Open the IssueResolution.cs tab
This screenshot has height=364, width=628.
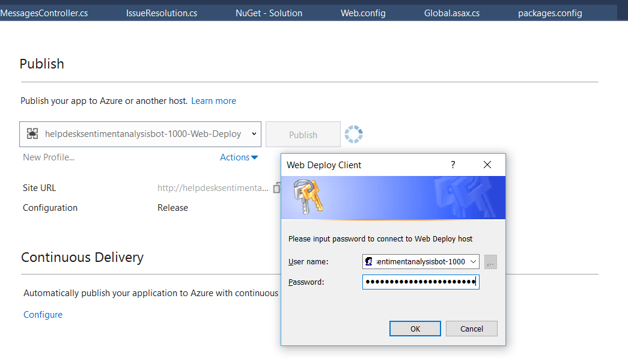coord(162,13)
